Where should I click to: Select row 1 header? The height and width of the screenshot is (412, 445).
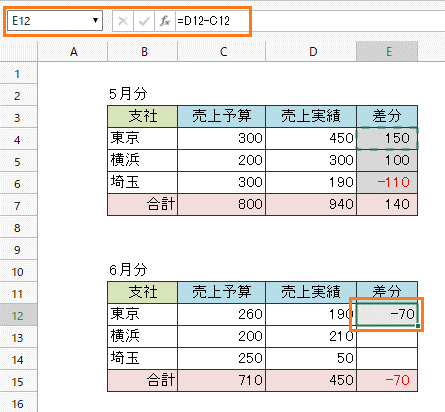[18, 74]
